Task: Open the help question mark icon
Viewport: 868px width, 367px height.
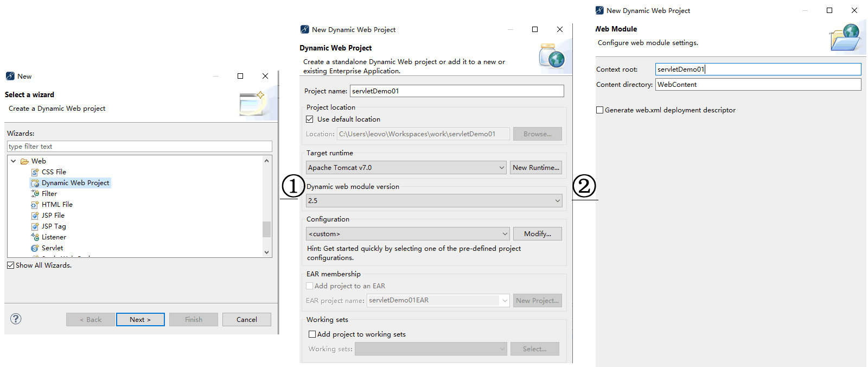Action: tap(16, 319)
